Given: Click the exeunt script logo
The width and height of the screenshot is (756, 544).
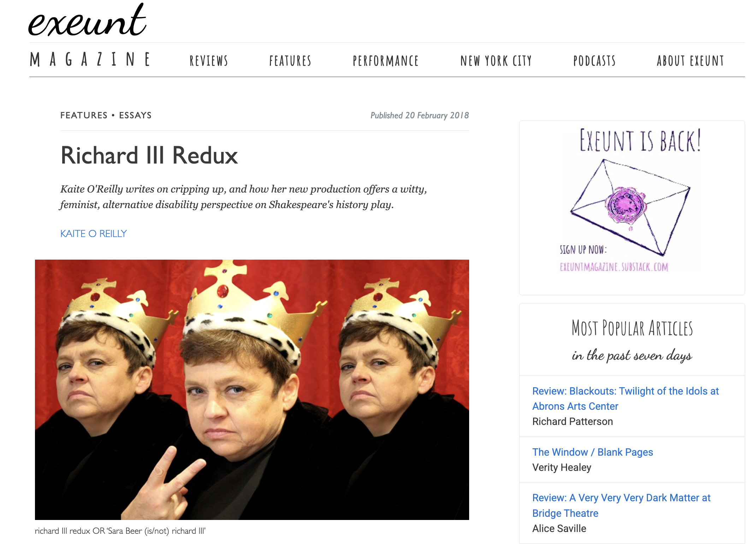Looking at the screenshot, I should click(x=87, y=20).
